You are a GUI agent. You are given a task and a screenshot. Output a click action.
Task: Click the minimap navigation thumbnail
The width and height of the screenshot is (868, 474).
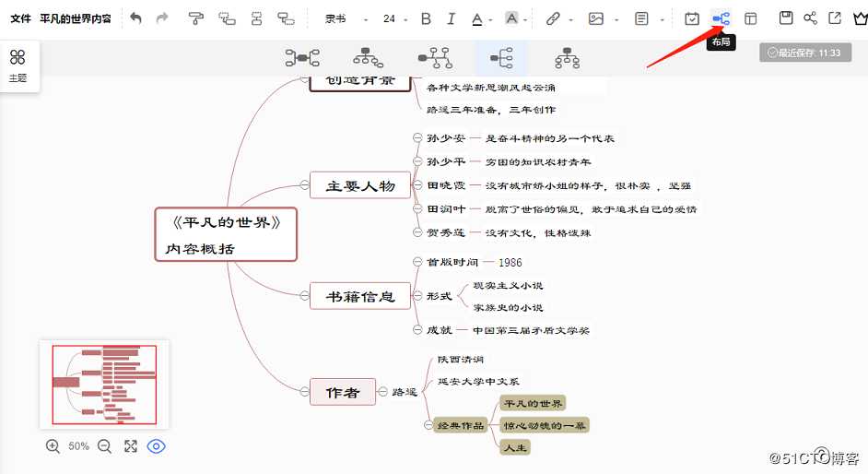[x=104, y=385]
